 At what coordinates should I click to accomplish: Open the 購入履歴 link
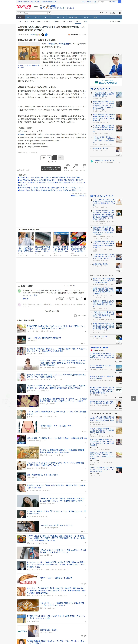pyautogui.click(x=112, y=13)
